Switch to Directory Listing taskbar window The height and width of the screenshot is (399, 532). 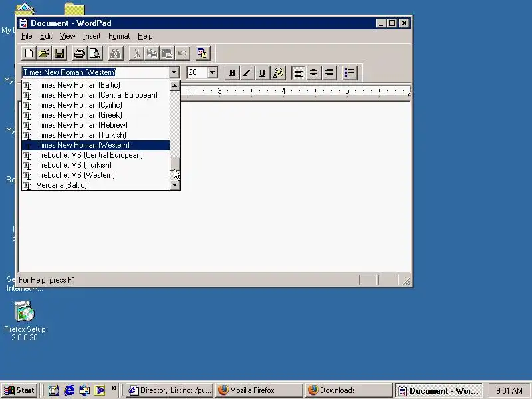pyautogui.click(x=170, y=390)
